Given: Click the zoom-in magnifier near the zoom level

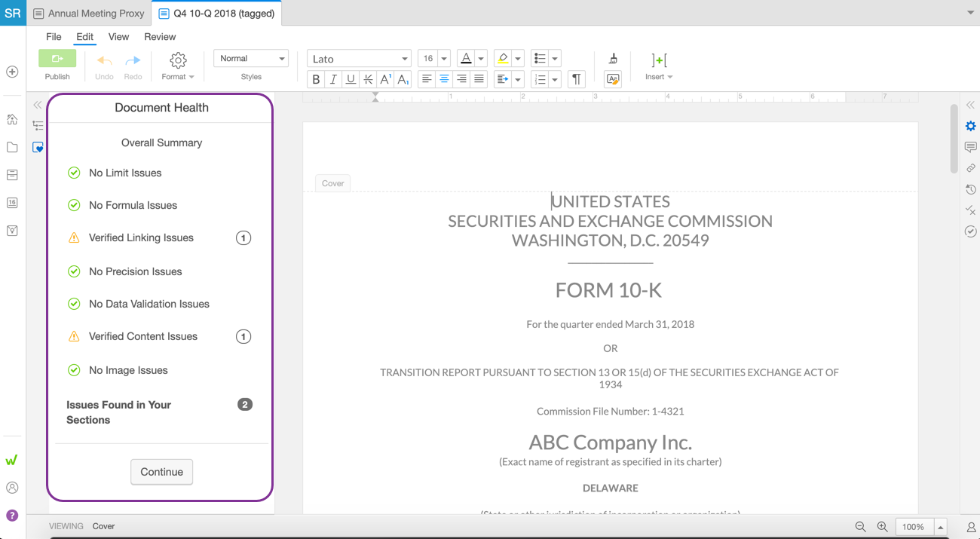Looking at the screenshot, I should tap(881, 526).
